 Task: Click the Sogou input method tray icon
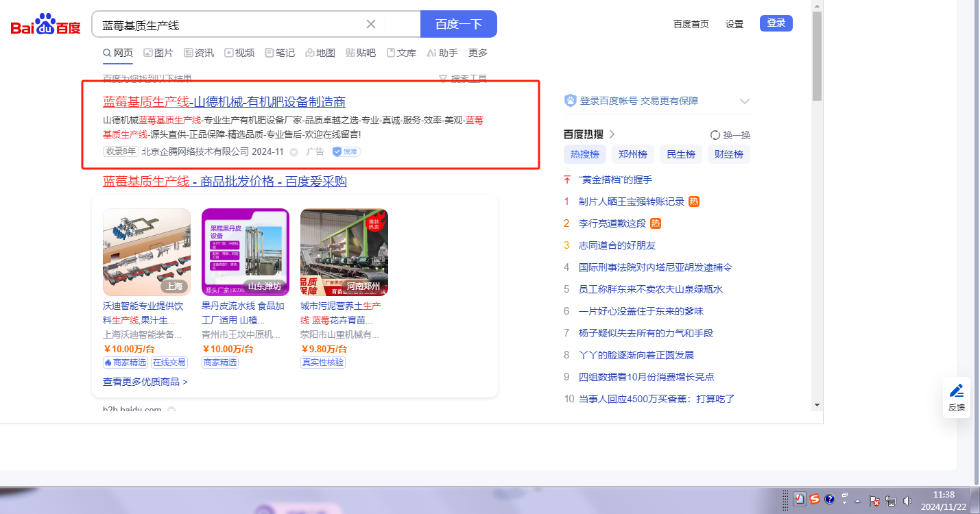tap(815, 499)
